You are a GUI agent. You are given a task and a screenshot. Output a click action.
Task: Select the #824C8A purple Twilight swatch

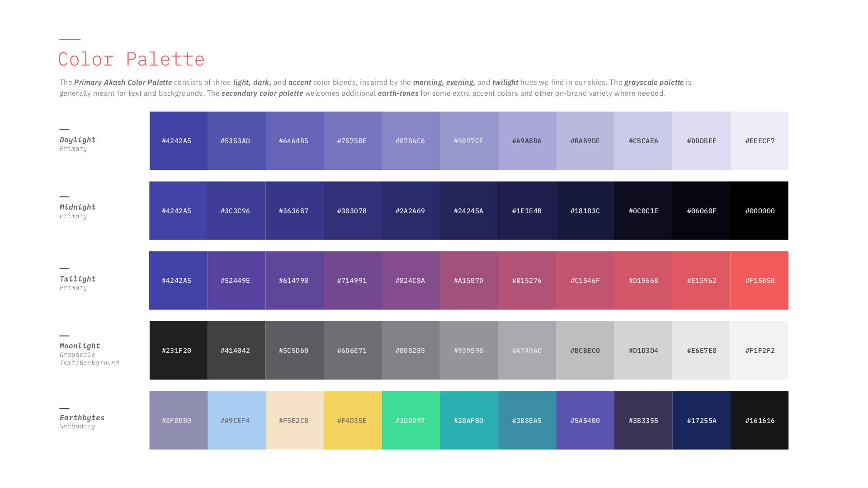(410, 280)
